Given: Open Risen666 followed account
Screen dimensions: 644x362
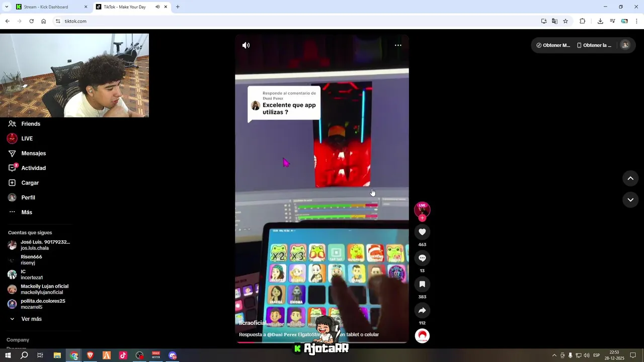Looking at the screenshot, I should [x=25, y=259].
